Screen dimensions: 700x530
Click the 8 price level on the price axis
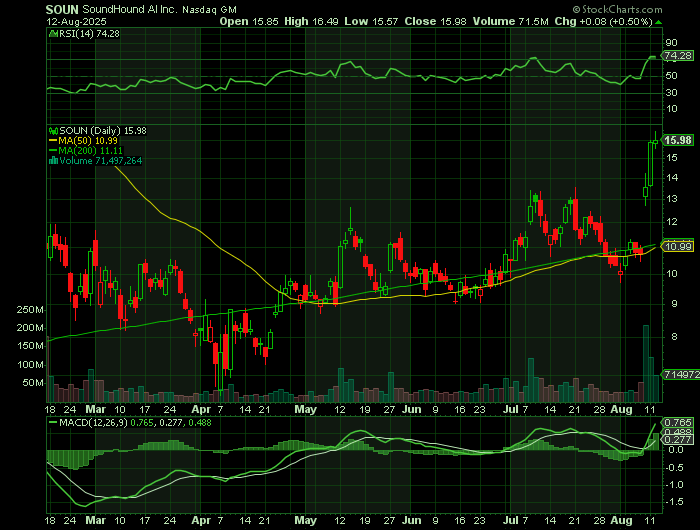[674, 337]
